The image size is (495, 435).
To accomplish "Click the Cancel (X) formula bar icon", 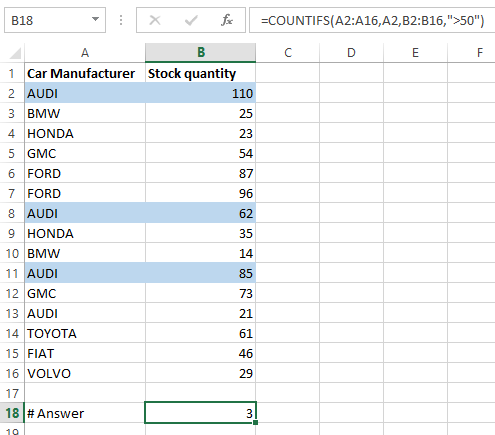I will click(x=155, y=20).
